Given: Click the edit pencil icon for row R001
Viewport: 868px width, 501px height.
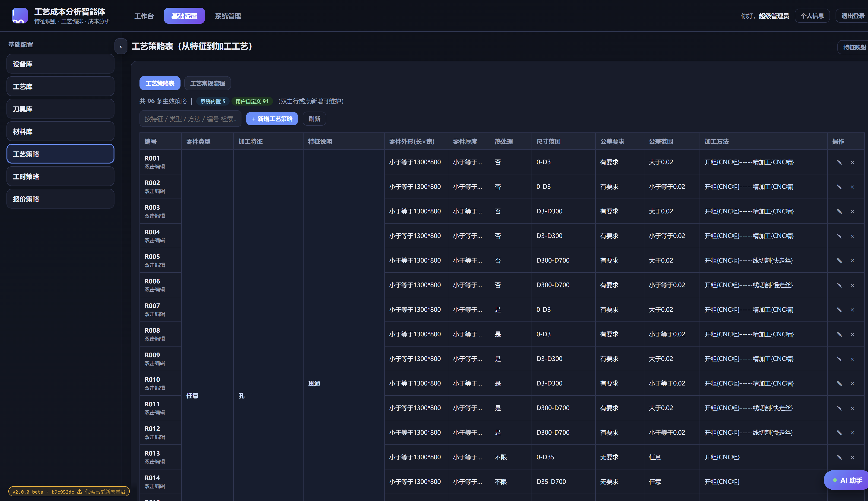Looking at the screenshot, I should pyautogui.click(x=839, y=162).
